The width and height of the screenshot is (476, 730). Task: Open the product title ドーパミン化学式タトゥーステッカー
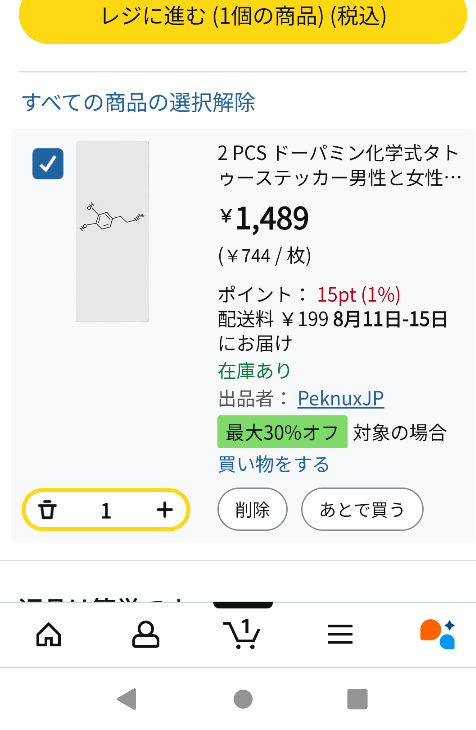click(340, 165)
